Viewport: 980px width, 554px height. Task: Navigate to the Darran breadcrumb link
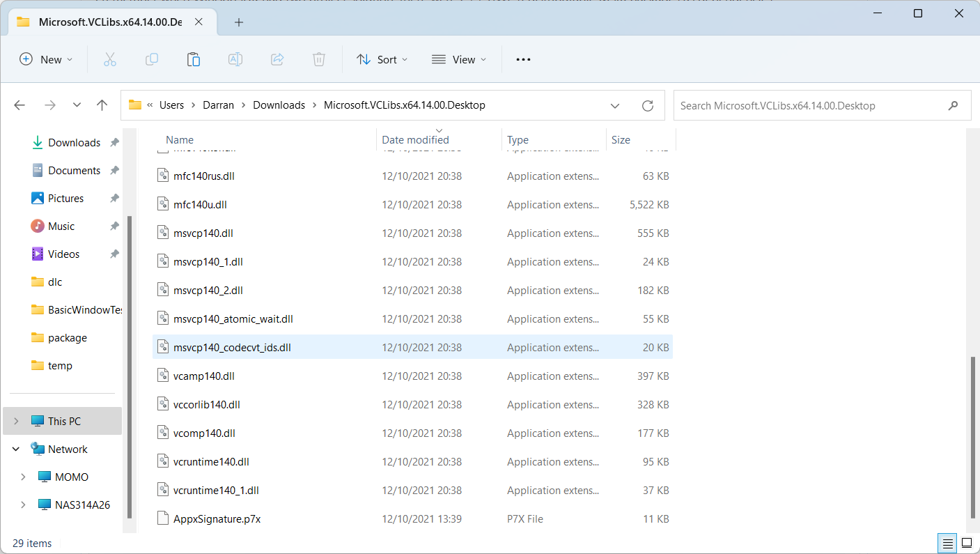point(218,105)
